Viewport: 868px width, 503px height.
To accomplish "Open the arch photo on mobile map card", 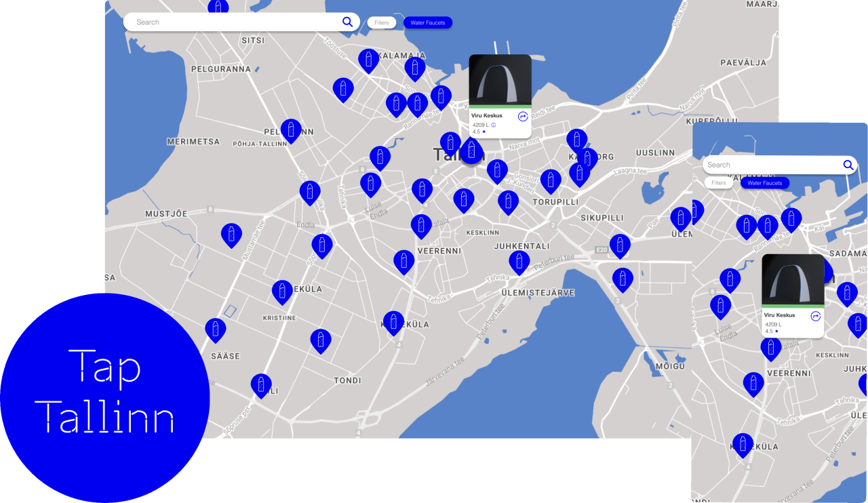I will 793,279.
